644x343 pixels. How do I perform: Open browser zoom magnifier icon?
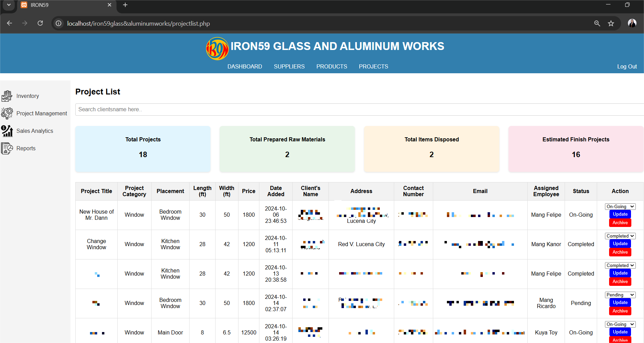point(597,23)
